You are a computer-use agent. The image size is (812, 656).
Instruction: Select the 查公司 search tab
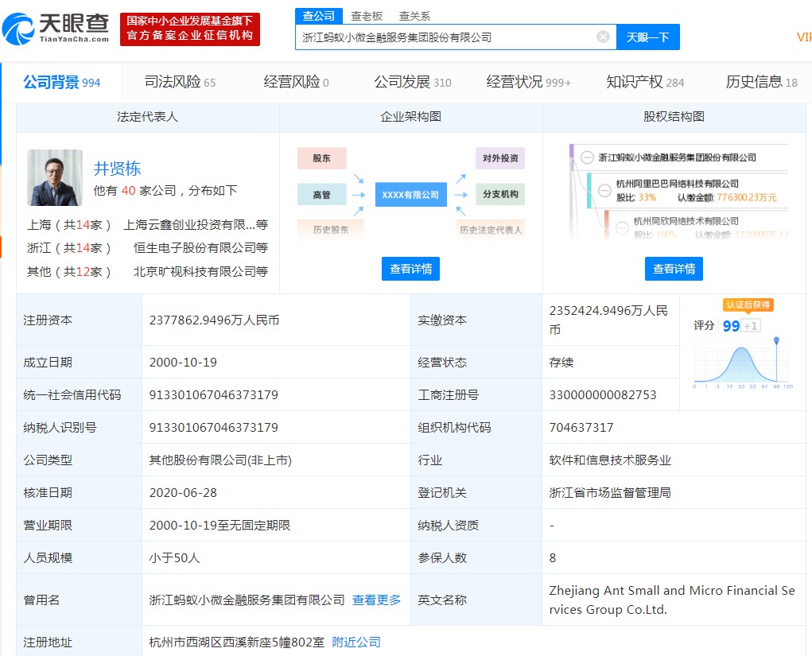pos(318,16)
